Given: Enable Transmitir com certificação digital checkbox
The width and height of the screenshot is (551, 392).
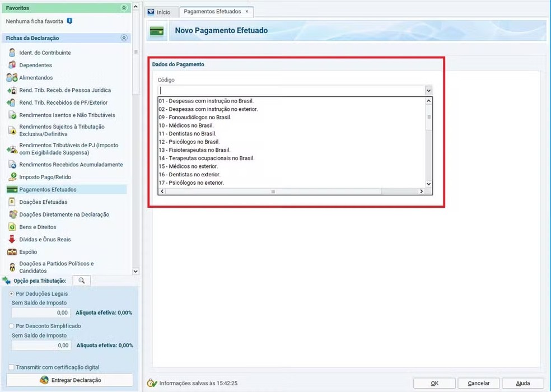Looking at the screenshot, I should [x=12, y=367].
